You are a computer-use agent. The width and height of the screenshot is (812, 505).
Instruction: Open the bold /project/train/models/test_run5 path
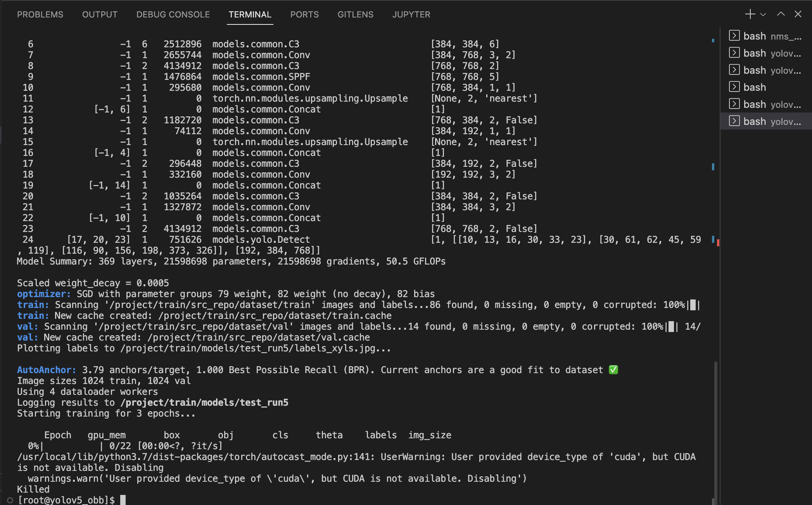pos(204,403)
